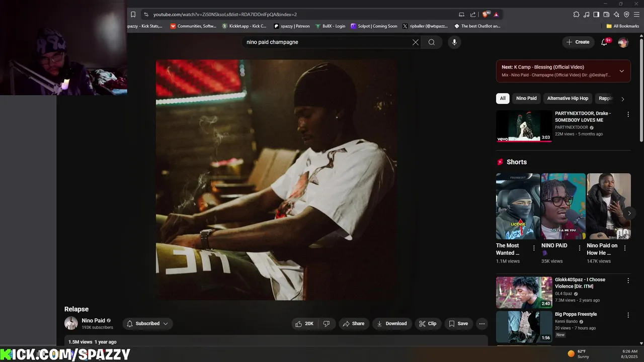Like the video with thumbs-up 20K
The height and width of the screenshot is (362, 644).
(x=304, y=324)
